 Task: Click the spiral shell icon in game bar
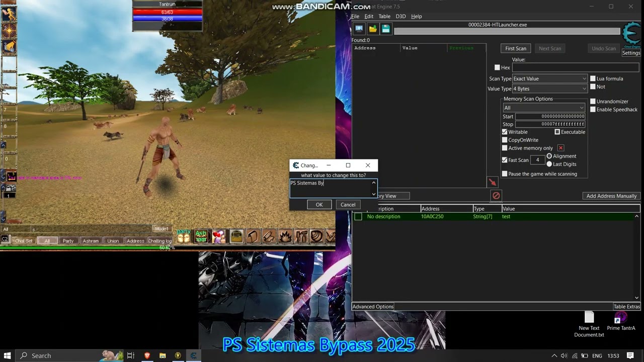coord(316,236)
